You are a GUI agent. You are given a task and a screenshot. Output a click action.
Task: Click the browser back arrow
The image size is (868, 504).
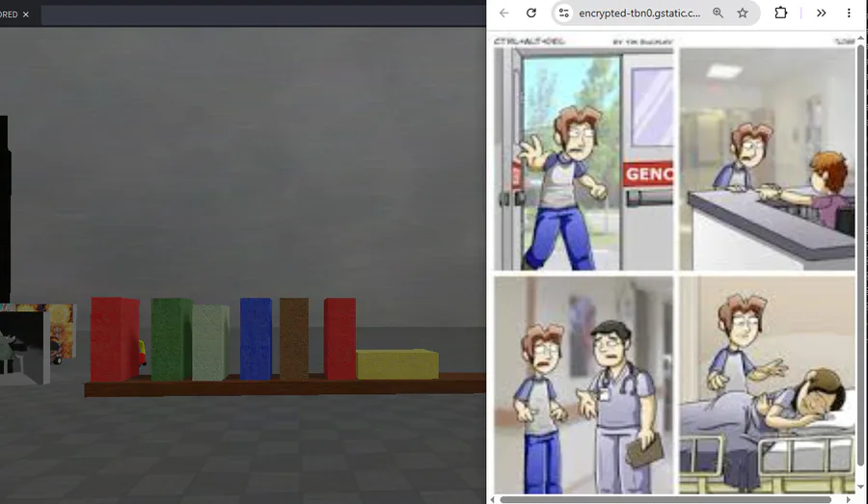(x=503, y=13)
